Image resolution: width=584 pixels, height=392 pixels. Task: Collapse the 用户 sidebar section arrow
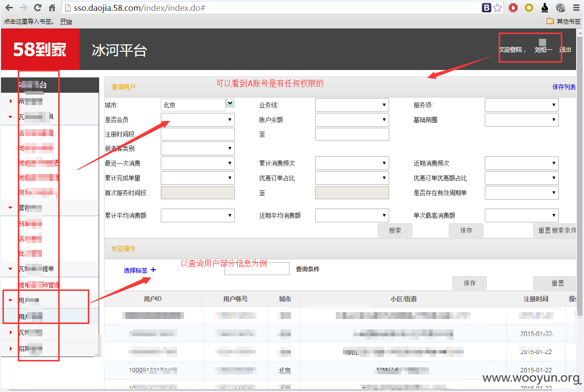(x=10, y=300)
